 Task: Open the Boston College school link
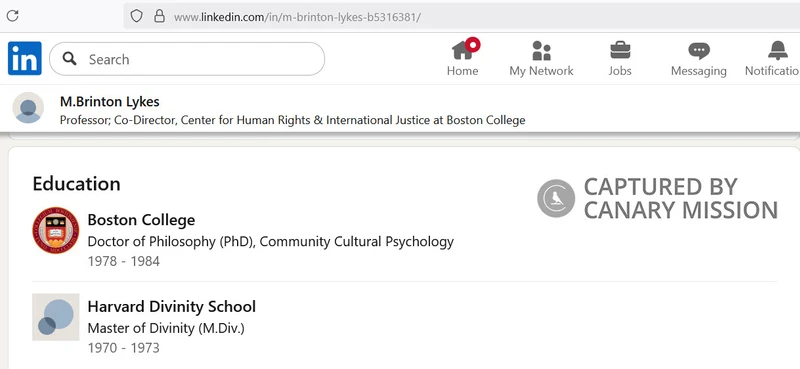tap(141, 220)
